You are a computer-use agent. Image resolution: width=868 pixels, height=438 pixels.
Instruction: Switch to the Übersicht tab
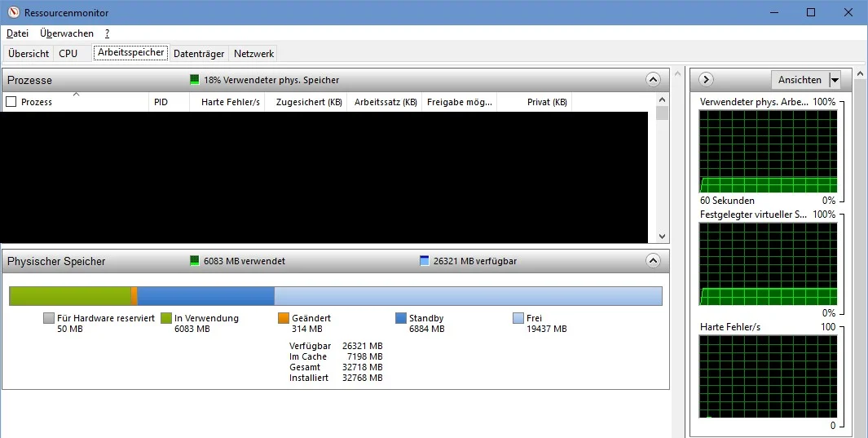[29, 54]
